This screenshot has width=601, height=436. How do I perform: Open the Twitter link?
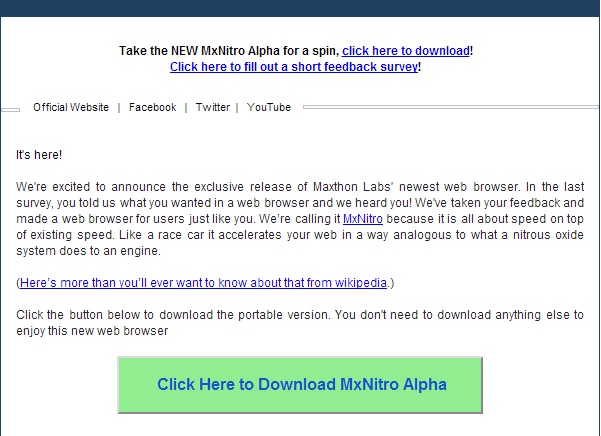(x=213, y=107)
